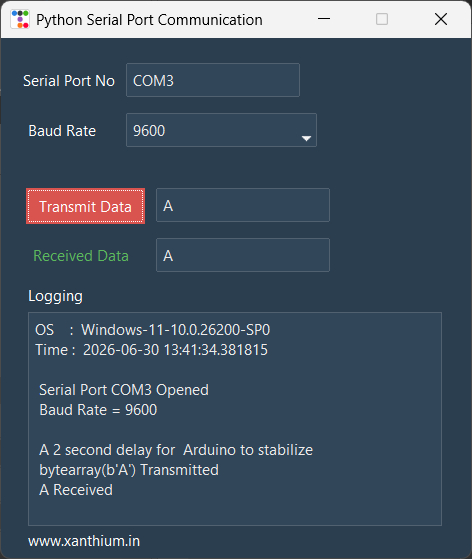Screen dimensions: 472x559
Task: Minimize the Python Serial Port Communication window
Action: pos(324,19)
